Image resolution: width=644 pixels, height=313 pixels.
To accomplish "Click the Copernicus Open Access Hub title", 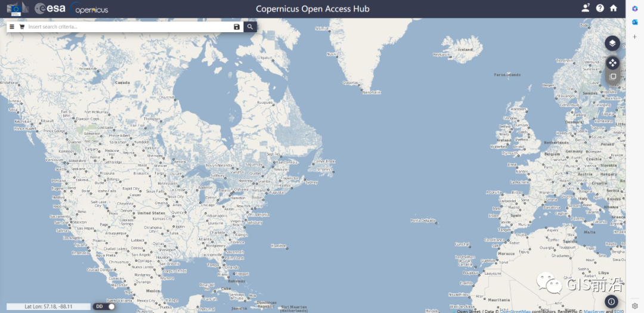I will (x=312, y=8).
